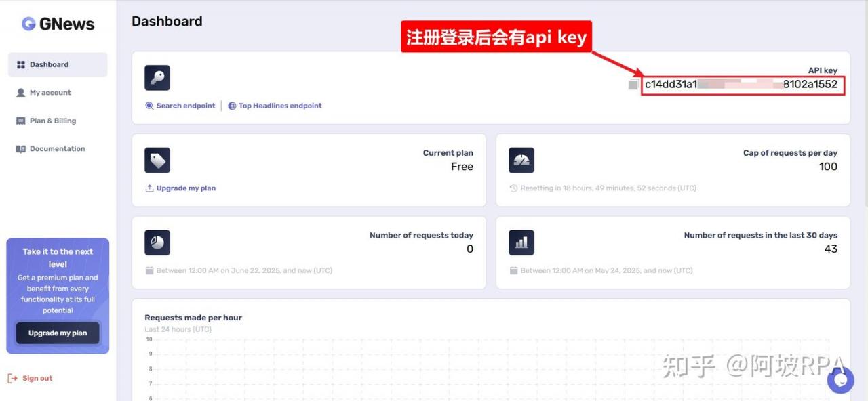Click the Number of requests today label

[x=421, y=236]
